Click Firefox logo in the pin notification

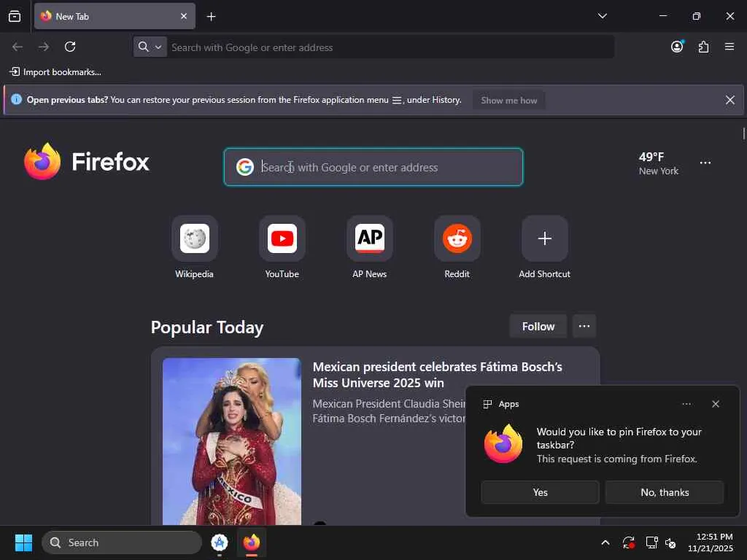pyautogui.click(x=503, y=444)
